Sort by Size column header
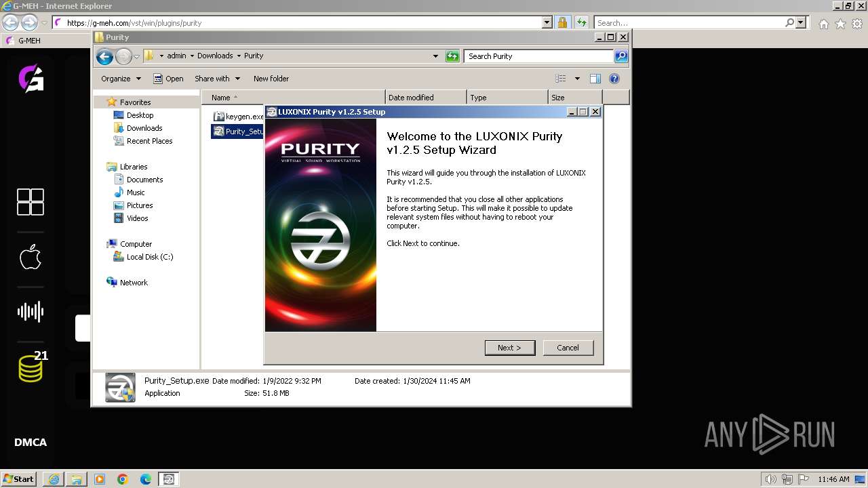This screenshot has width=868, height=488. 575,98
